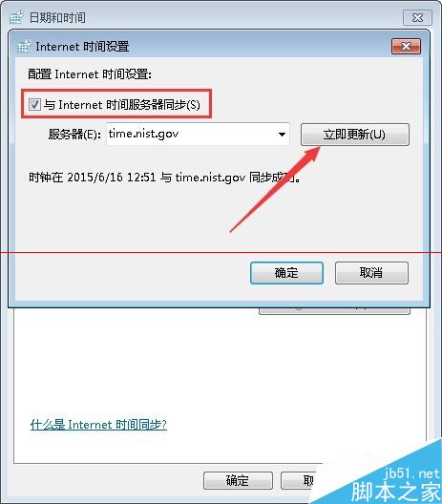Click the partially hidden 取消 button at the bottom
The height and width of the screenshot is (504, 442).
point(299,480)
